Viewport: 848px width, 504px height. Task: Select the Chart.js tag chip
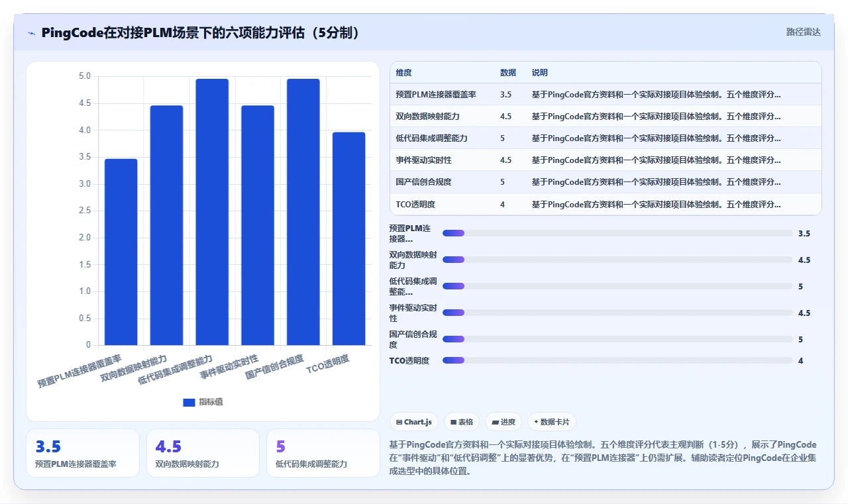414,422
